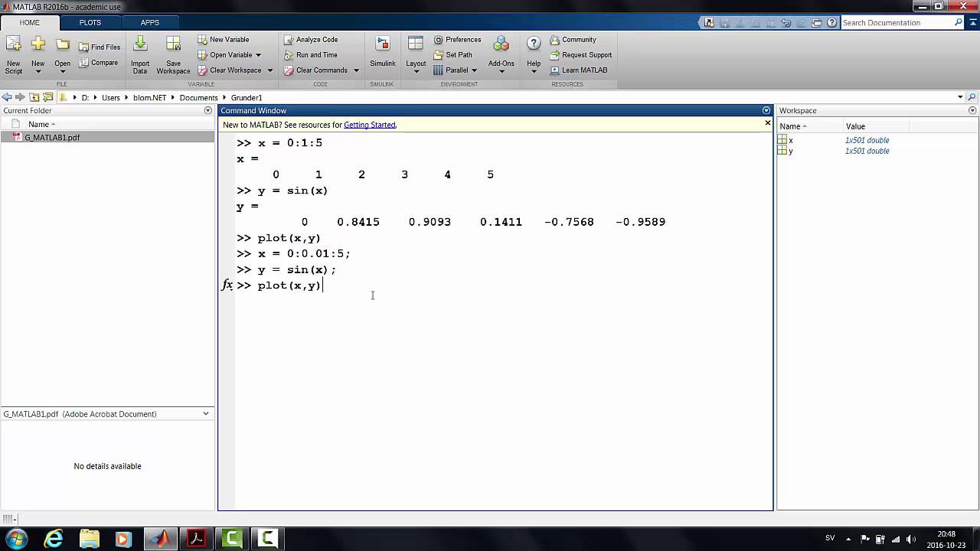This screenshot has width=980, height=551.
Task: Click the Workspace Value column header
Action: coord(855,126)
